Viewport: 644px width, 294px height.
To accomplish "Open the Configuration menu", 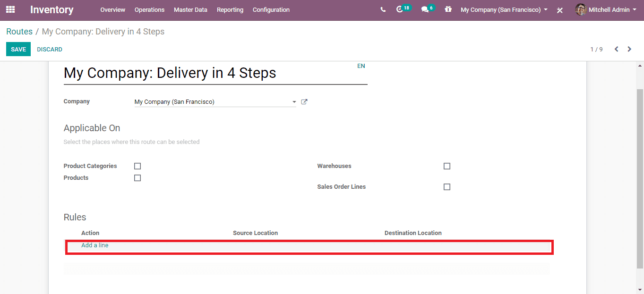I will (271, 9).
